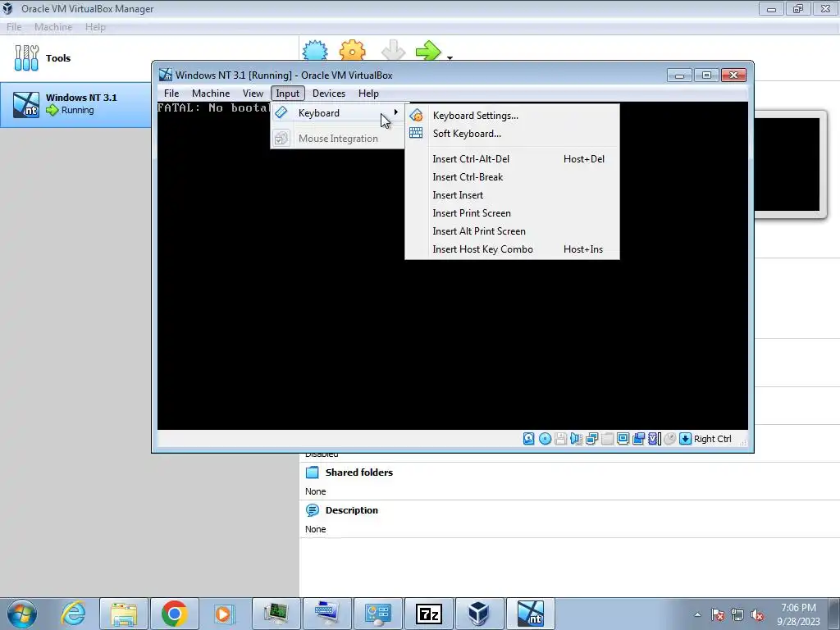This screenshot has width=840, height=630.
Task: Click the VM preview thumbnail in Manager
Action: tap(789, 164)
